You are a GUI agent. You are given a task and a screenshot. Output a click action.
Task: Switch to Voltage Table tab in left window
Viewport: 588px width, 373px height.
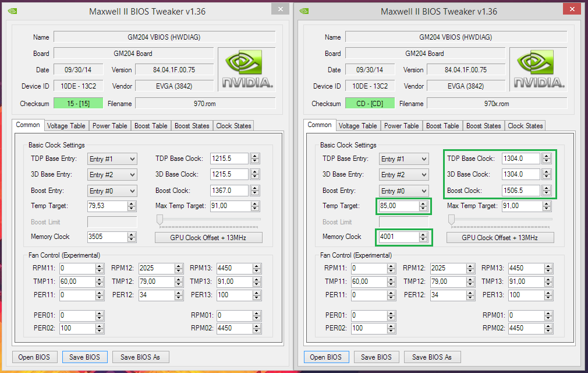66,126
